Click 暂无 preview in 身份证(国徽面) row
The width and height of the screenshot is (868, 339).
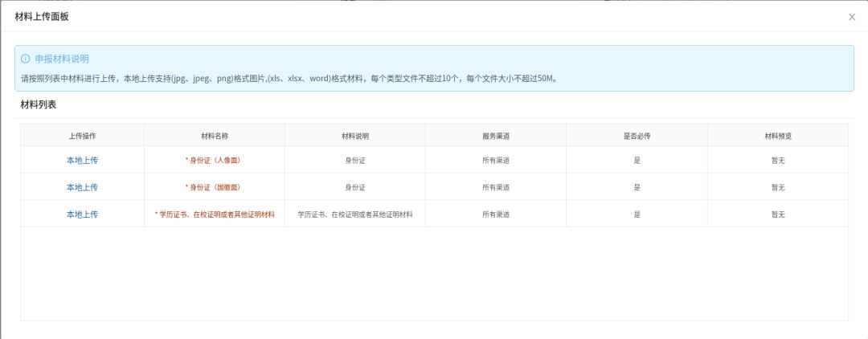(x=778, y=187)
